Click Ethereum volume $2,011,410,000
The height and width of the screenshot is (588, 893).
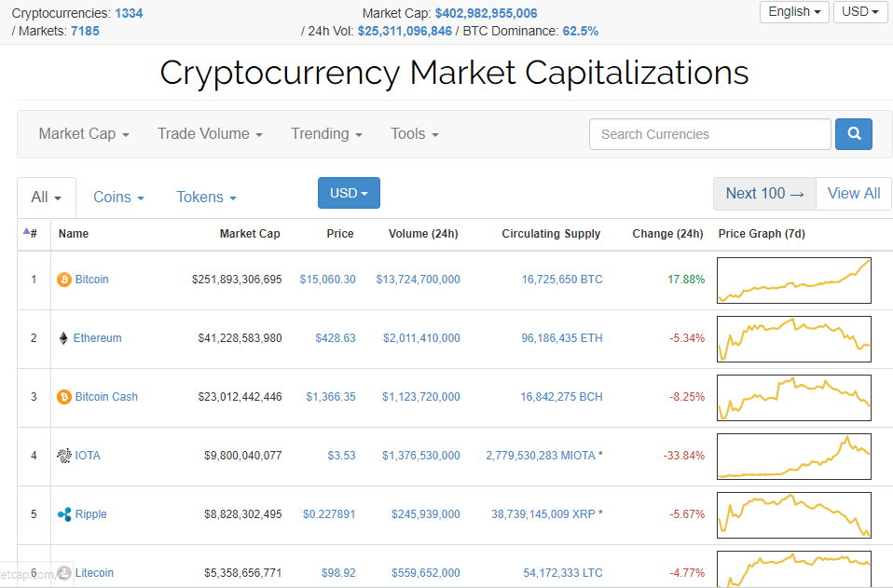[x=421, y=338]
